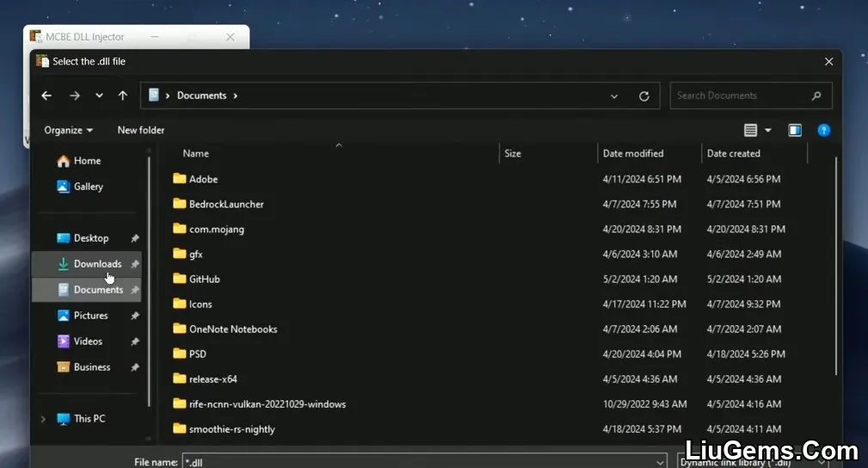The image size is (868, 468).
Task: Sort by Size column header
Action: [x=513, y=153]
